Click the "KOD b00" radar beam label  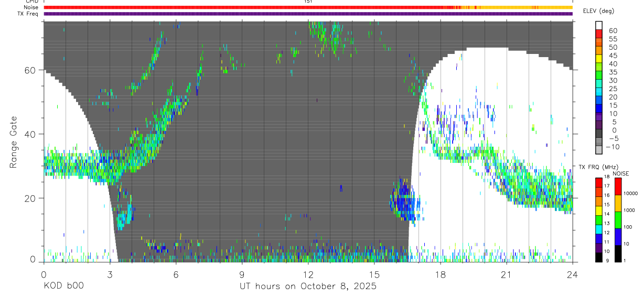tap(63, 287)
